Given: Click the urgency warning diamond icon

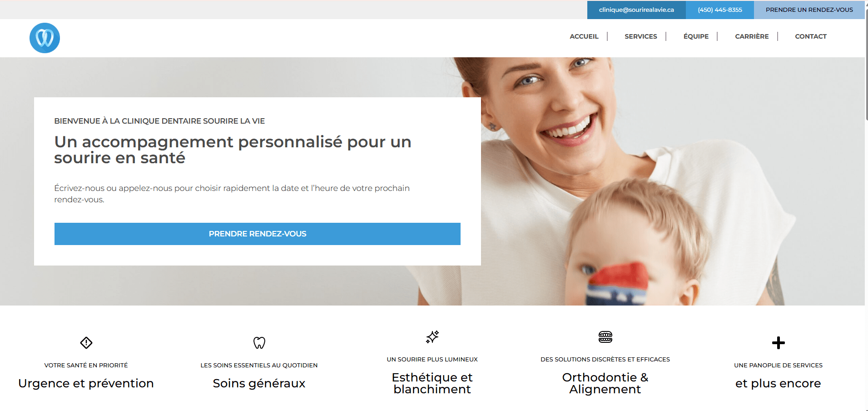Looking at the screenshot, I should tap(86, 342).
